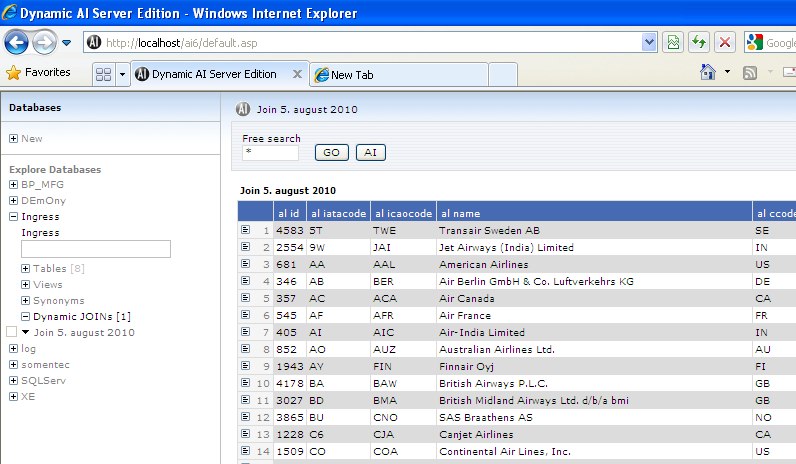Click the Google search provider icon

[755, 43]
